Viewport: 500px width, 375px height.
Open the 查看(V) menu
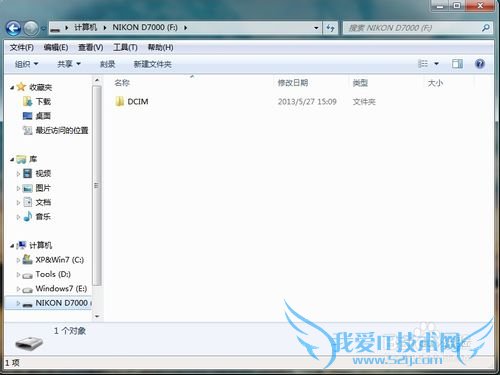[91, 48]
